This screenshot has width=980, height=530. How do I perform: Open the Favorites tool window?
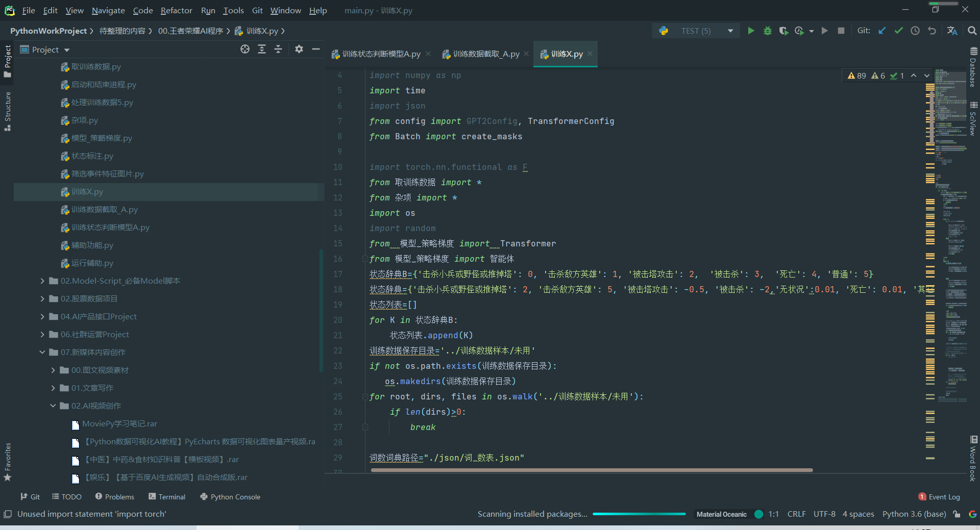(7, 462)
